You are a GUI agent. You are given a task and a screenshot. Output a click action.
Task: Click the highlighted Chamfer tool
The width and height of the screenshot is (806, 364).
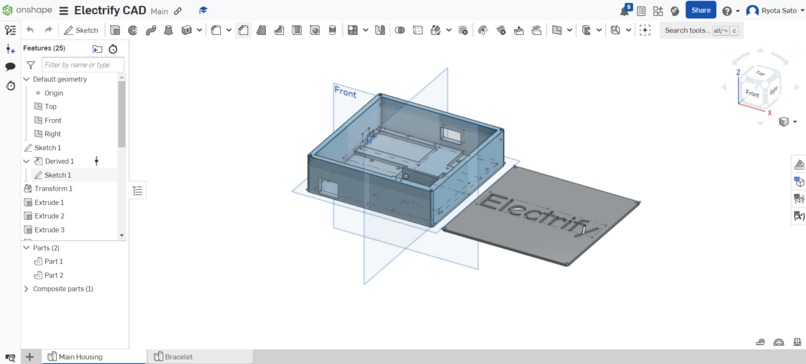pos(243,30)
